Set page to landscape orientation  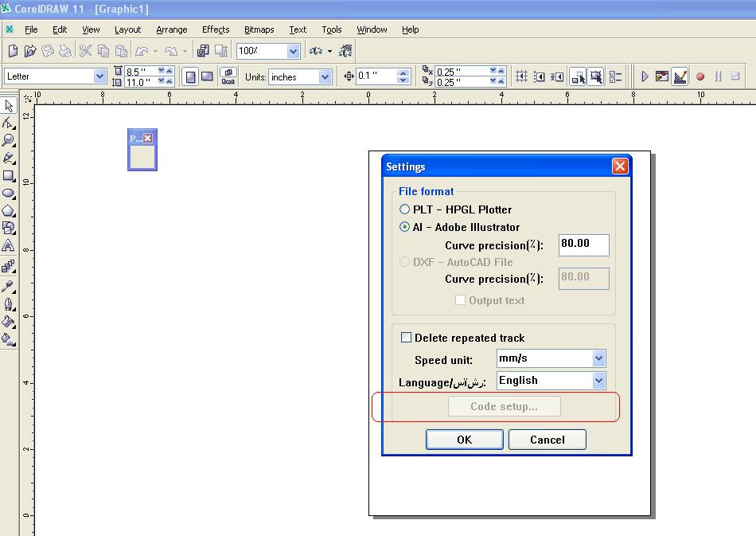(207, 77)
